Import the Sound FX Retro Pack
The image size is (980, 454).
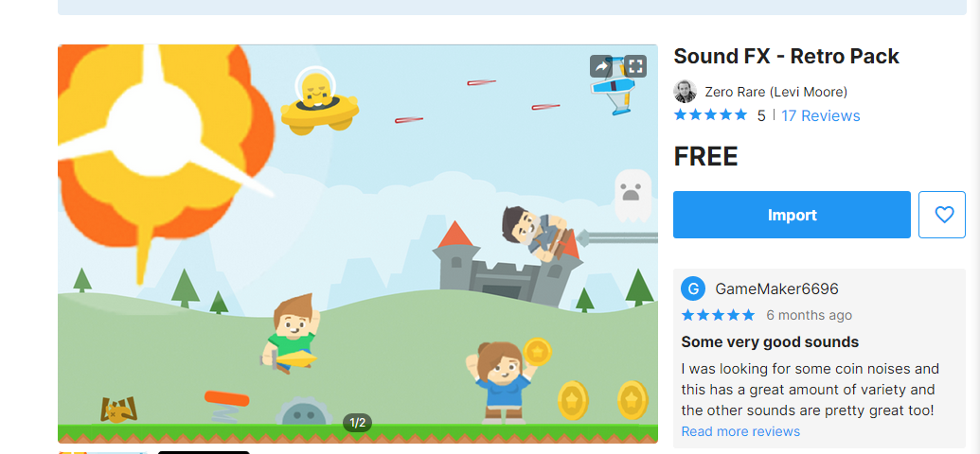792,215
